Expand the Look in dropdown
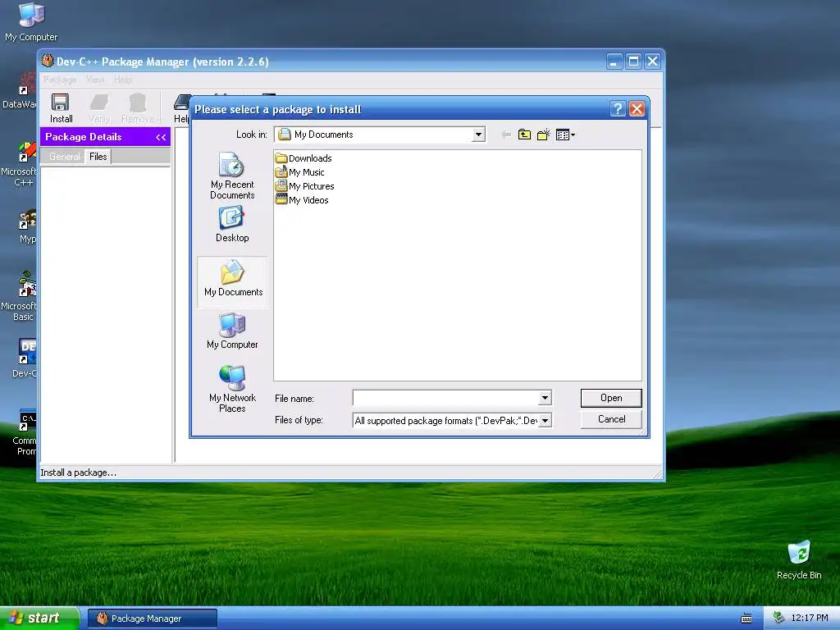 [x=478, y=135]
